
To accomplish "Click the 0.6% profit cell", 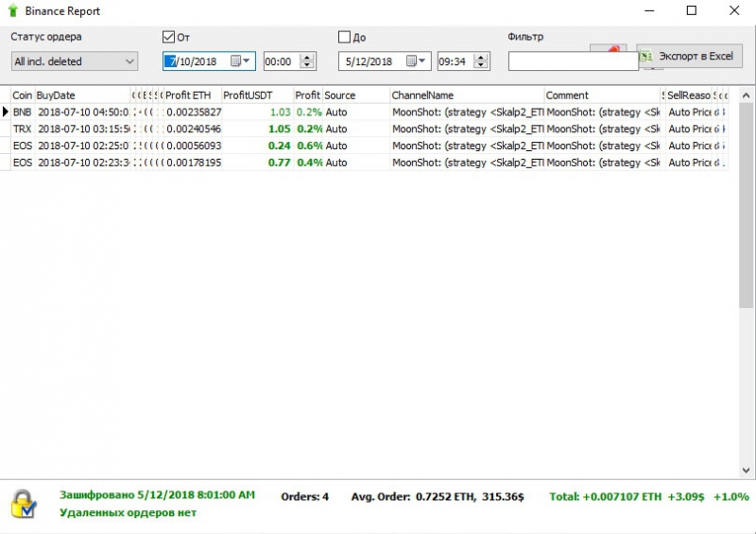I will tap(309, 146).
